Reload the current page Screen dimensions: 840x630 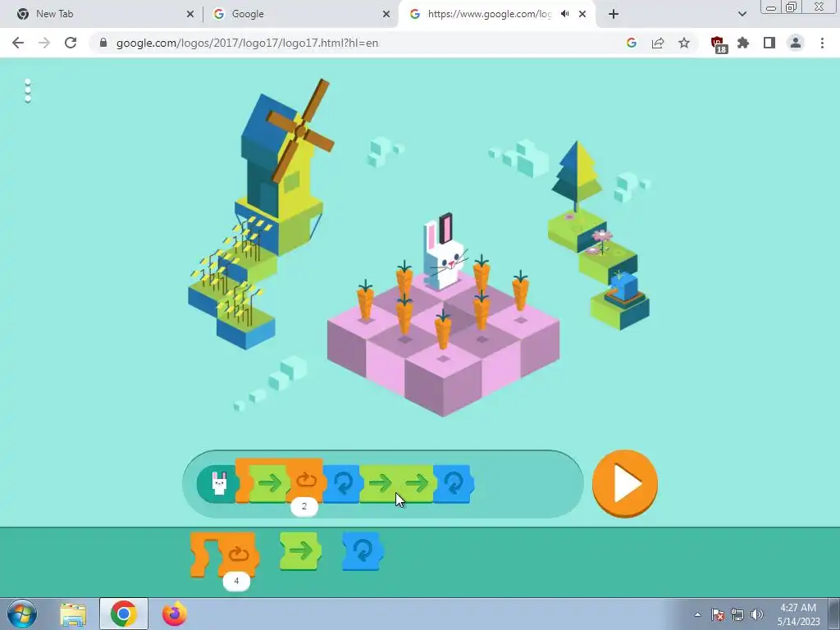point(71,43)
